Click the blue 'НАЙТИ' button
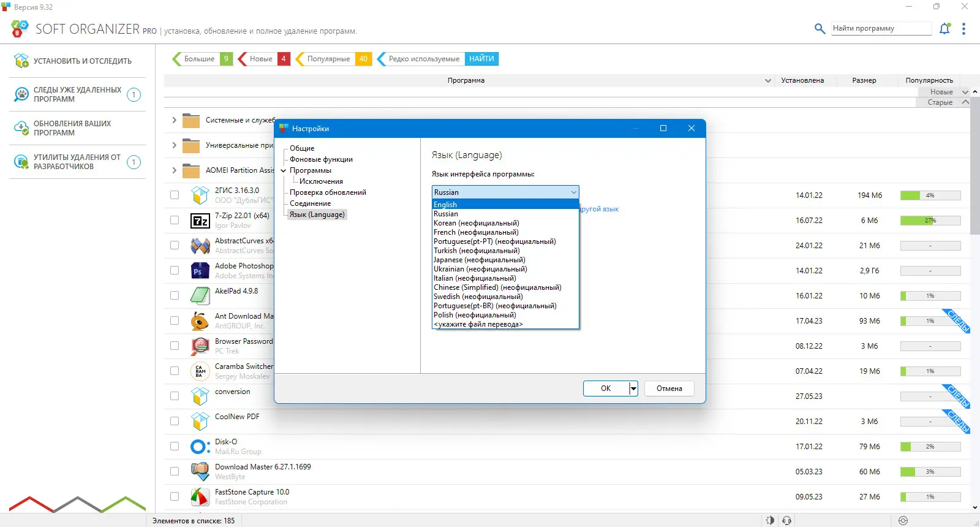 [481, 59]
